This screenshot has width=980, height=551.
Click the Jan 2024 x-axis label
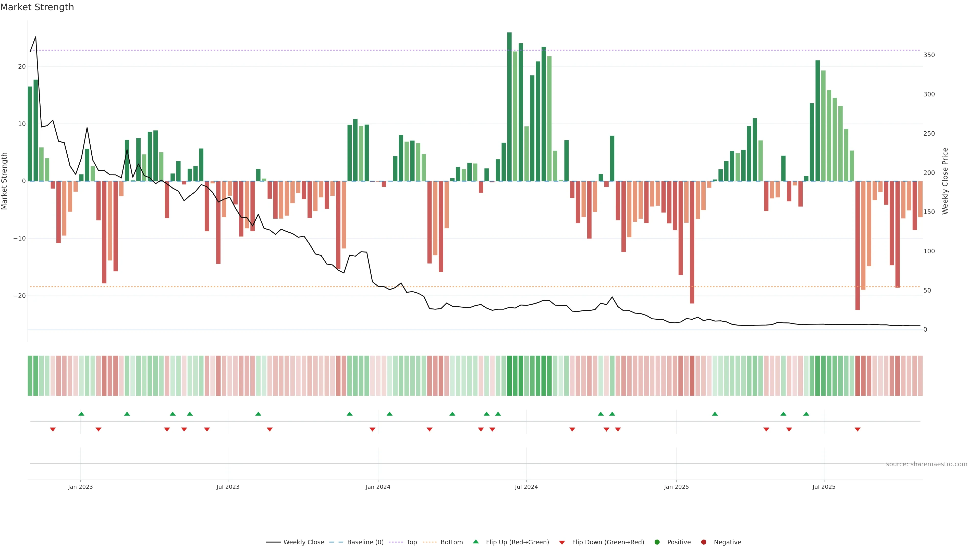tap(378, 487)
